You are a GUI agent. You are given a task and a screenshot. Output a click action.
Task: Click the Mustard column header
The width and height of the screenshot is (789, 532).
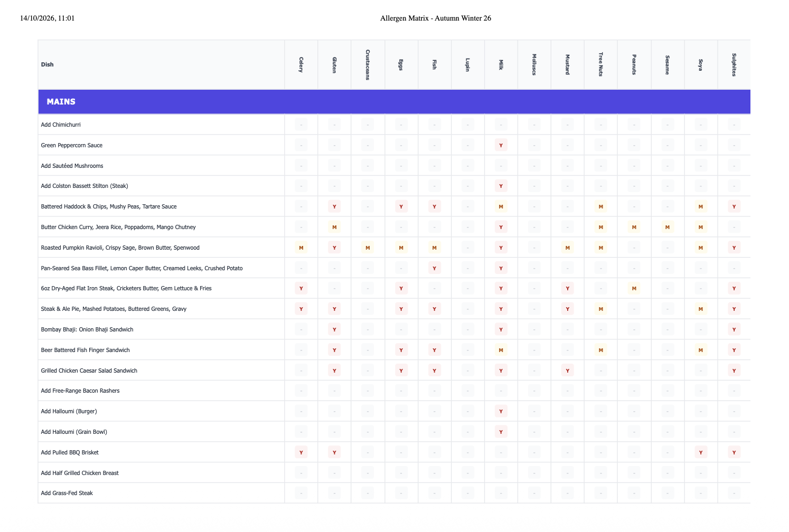[x=567, y=64]
